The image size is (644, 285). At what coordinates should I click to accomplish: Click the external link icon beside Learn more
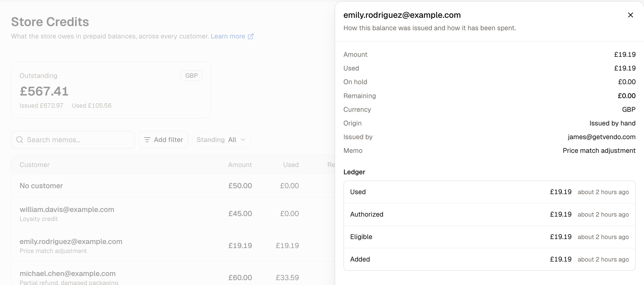(250, 36)
